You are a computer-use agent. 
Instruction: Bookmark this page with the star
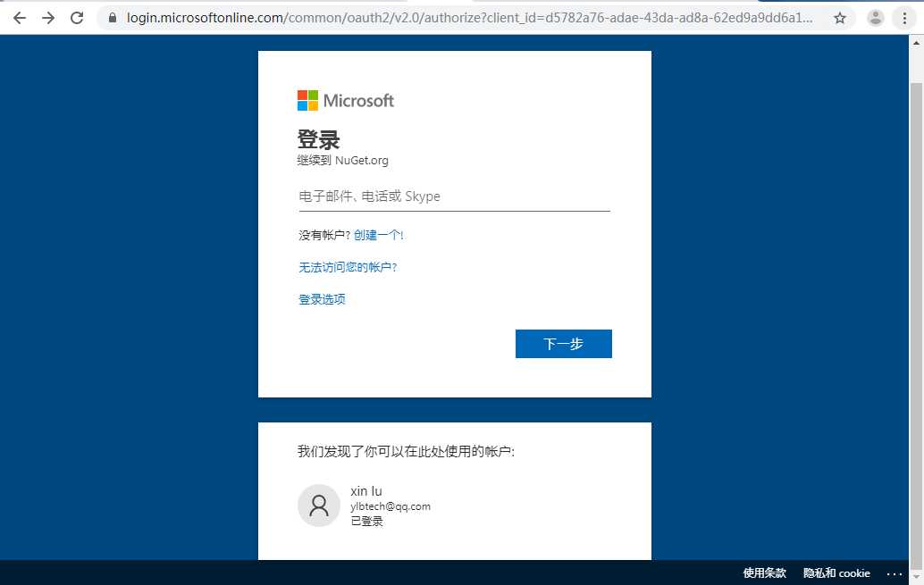click(x=840, y=18)
